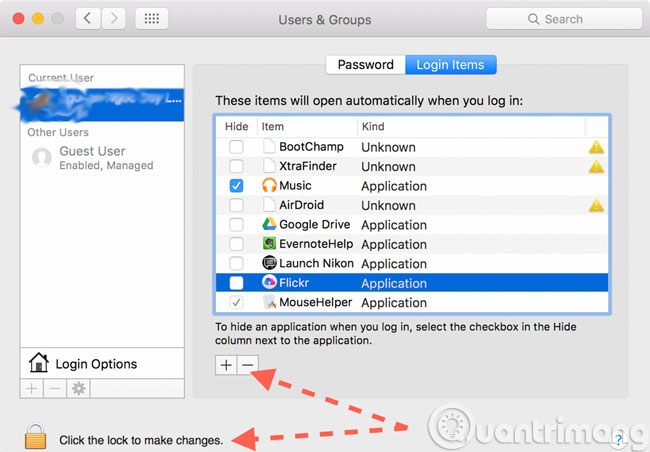Click the XtraFinder blank document icon
Screen dimensions: 650x452
(x=269, y=166)
